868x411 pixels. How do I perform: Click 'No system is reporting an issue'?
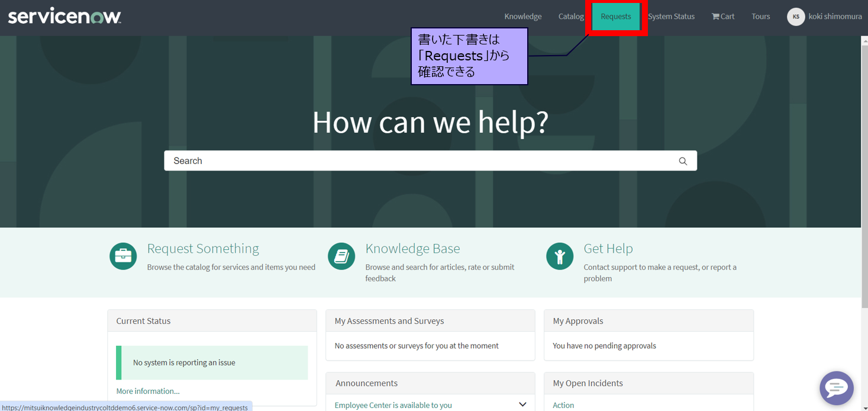(x=184, y=362)
